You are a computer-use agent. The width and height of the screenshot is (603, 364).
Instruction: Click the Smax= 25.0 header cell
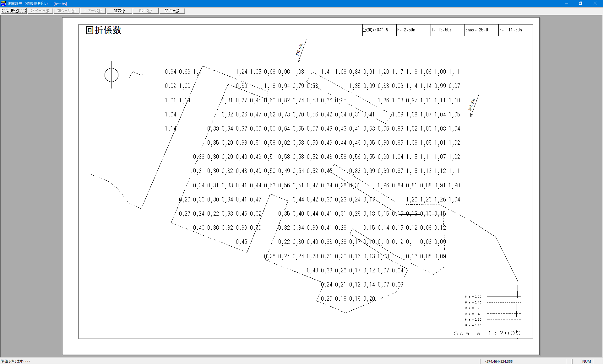pyautogui.click(x=481, y=30)
